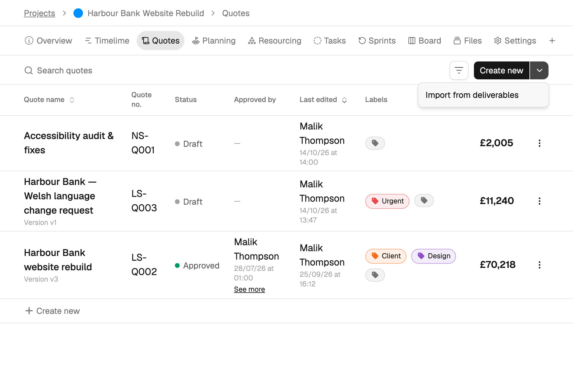Screen dimensions: 573x392
Task: Sort by Quote name column
Action: (x=72, y=100)
